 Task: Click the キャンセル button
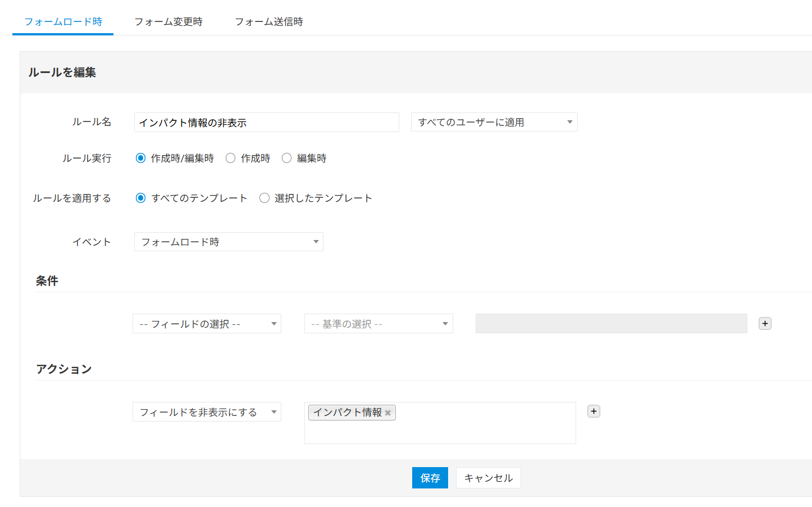click(x=489, y=478)
